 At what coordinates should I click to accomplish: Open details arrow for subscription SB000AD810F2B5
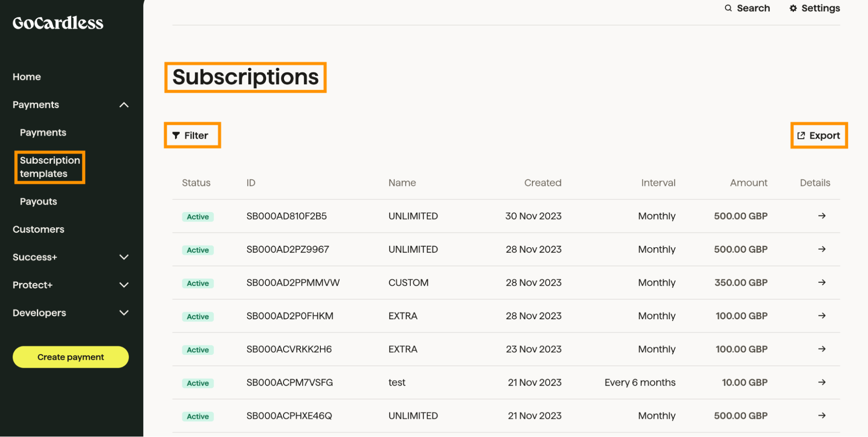pos(822,216)
